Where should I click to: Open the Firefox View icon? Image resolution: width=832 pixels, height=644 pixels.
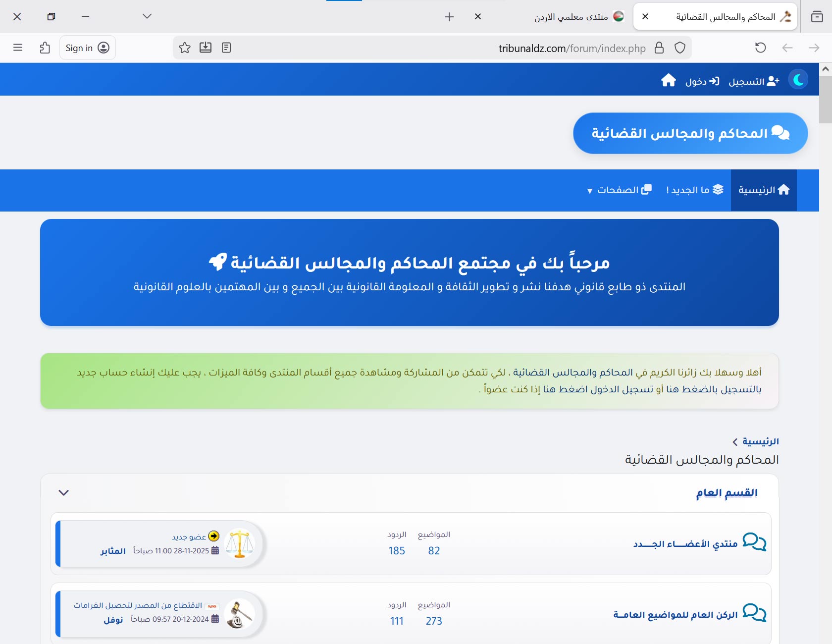point(817,17)
